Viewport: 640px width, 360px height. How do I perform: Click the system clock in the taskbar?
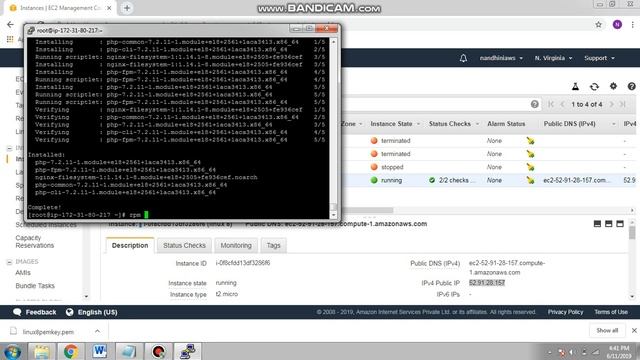[x=619, y=352]
